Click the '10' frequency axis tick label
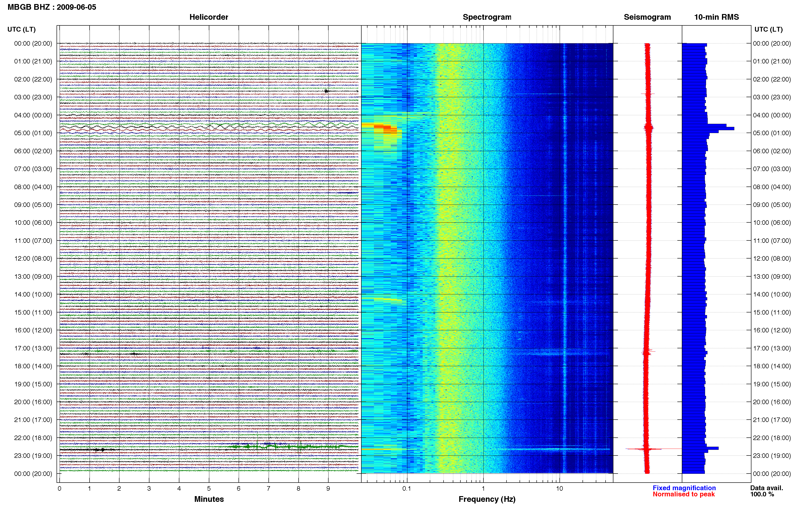The image size is (812, 508). point(559,489)
